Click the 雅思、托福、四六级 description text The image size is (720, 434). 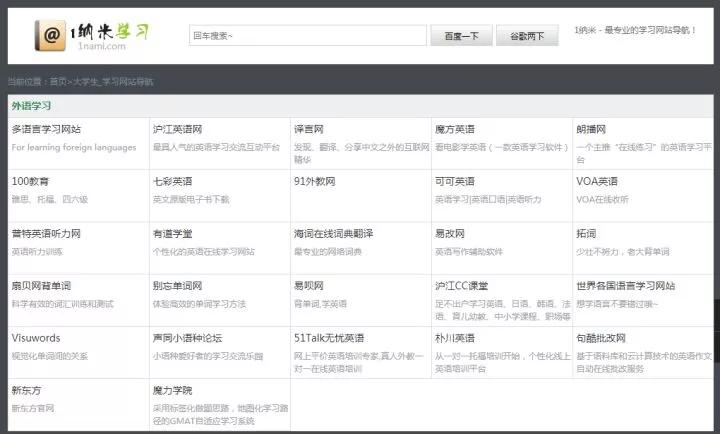click(50, 199)
